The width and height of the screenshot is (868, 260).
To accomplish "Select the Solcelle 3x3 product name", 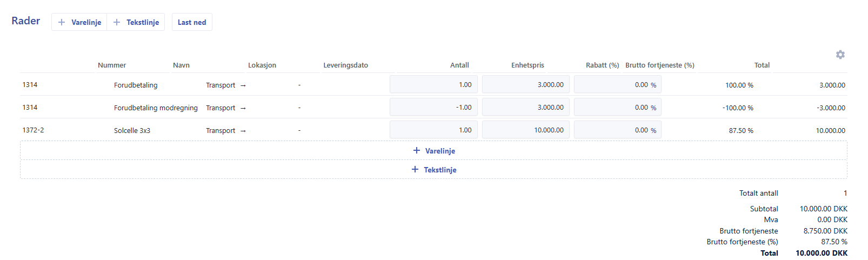I will coord(132,131).
